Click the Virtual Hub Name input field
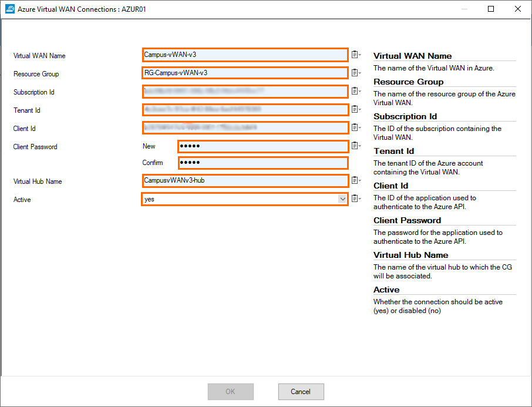Screen dimensions: 532x407 245,180
